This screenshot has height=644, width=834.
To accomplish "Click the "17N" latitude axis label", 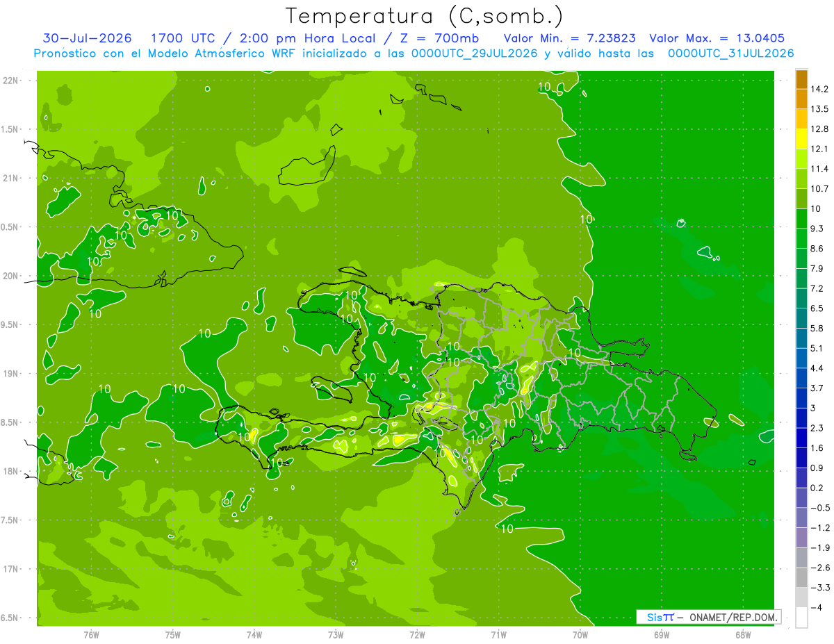I will (x=10, y=570).
